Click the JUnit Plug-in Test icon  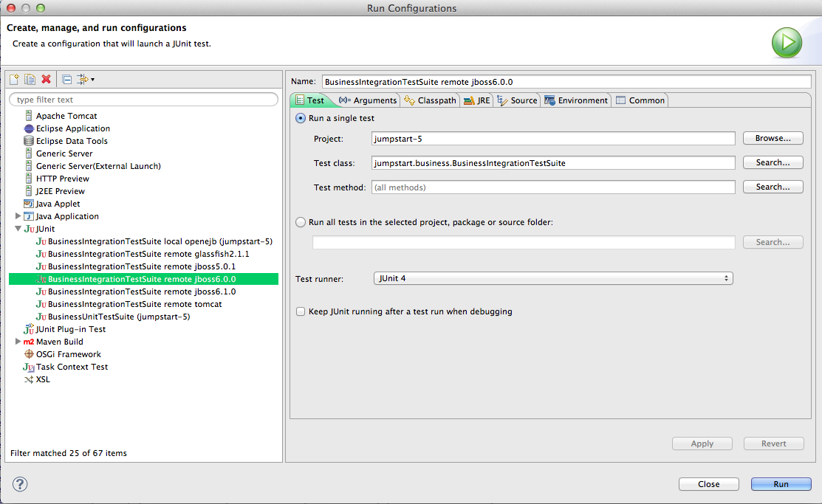point(29,329)
